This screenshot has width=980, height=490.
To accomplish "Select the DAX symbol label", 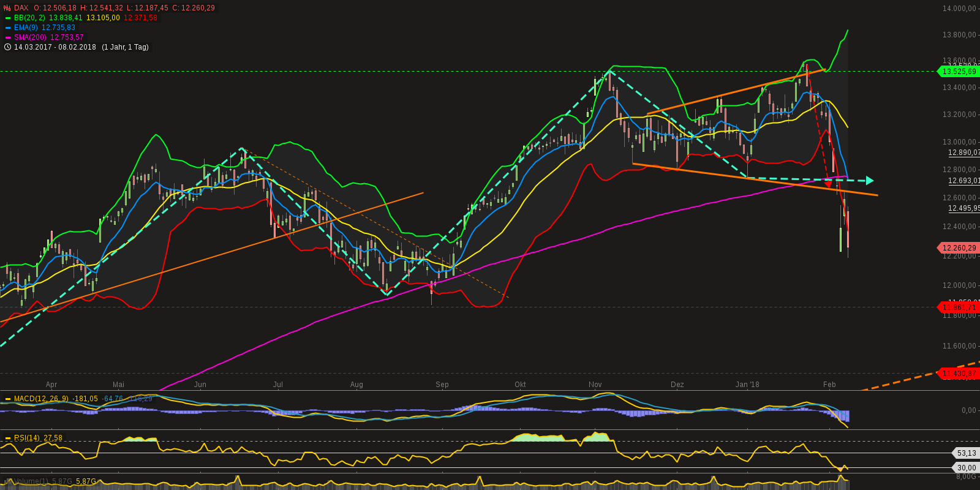I will pyautogui.click(x=21, y=8).
